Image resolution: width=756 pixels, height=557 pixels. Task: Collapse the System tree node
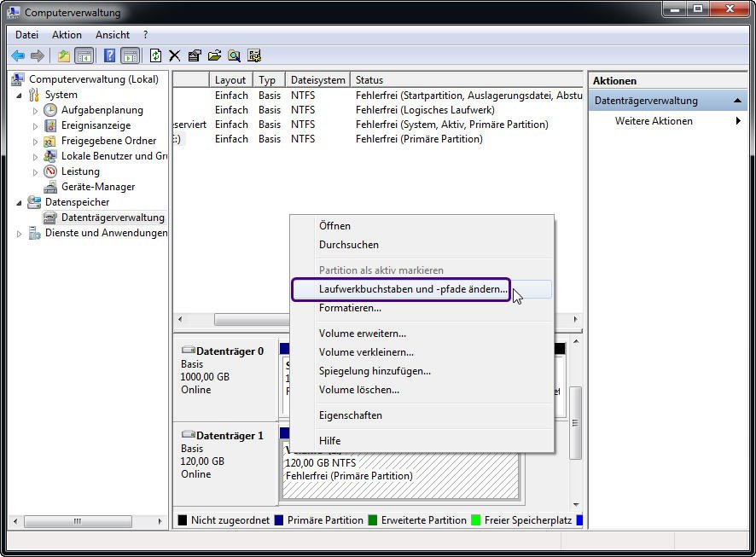[19, 96]
